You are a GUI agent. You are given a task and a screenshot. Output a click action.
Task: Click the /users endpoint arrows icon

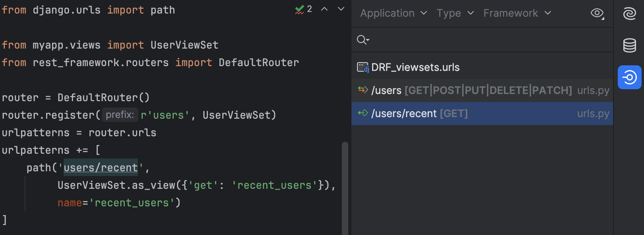(363, 90)
